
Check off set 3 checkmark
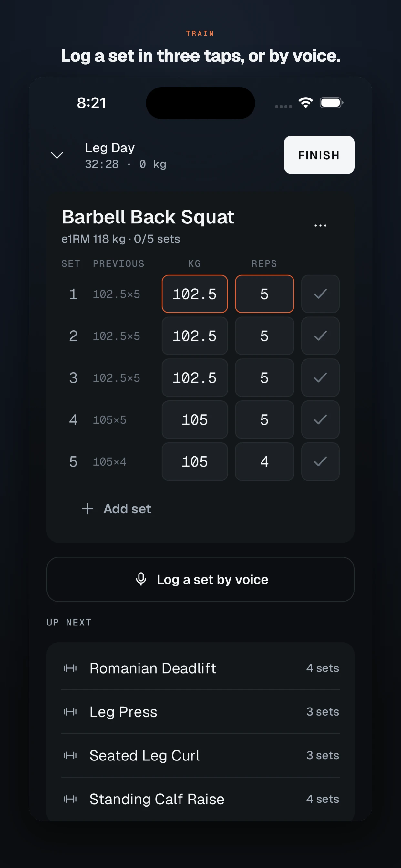tap(320, 378)
